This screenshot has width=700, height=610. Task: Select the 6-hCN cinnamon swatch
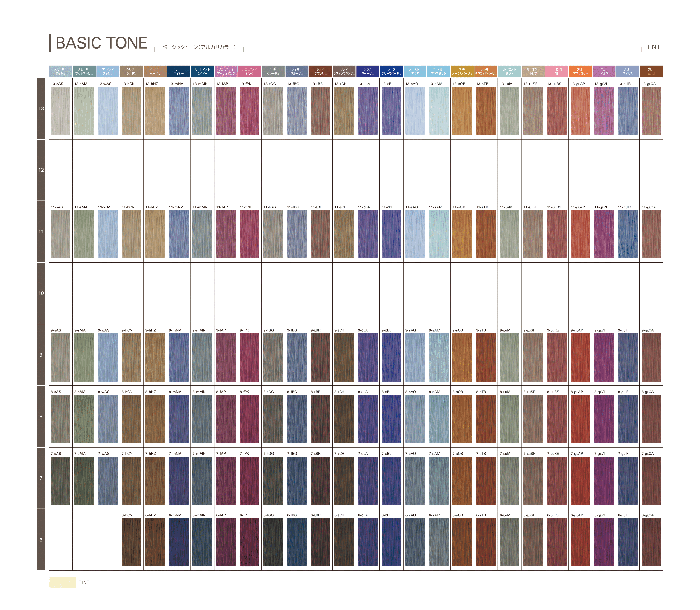click(131, 542)
